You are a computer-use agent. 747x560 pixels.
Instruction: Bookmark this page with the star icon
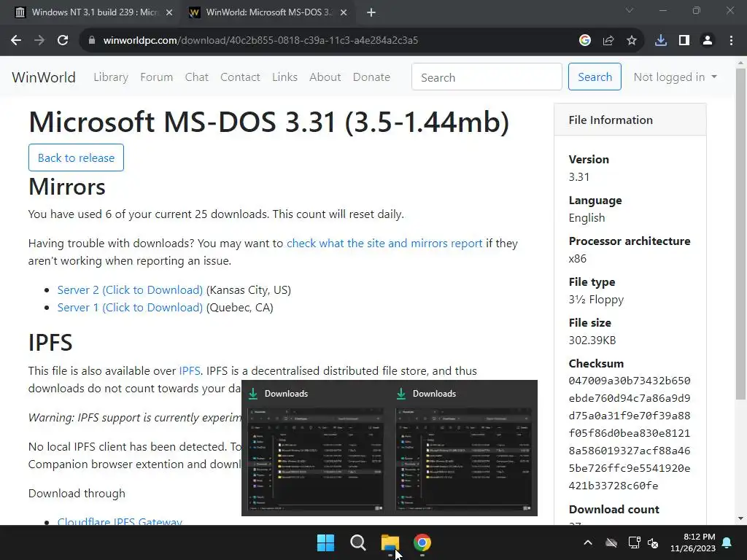[x=632, y=41]
